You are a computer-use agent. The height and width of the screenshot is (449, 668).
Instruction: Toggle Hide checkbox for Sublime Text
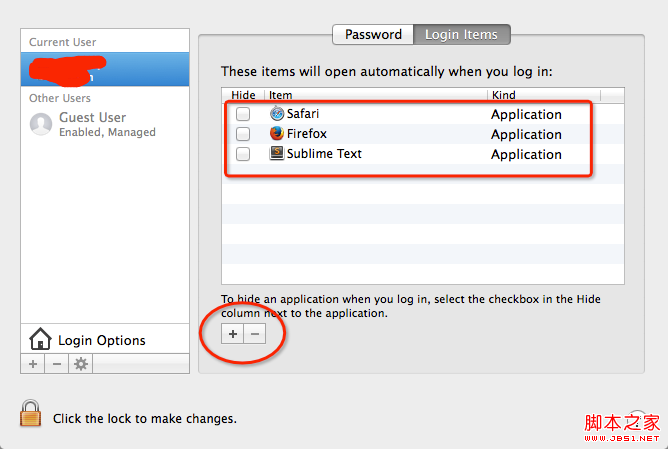[x=243, y=154]
